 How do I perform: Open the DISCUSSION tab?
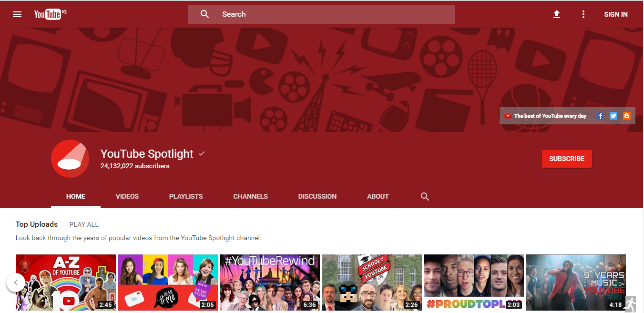click(x=317, y=196)
